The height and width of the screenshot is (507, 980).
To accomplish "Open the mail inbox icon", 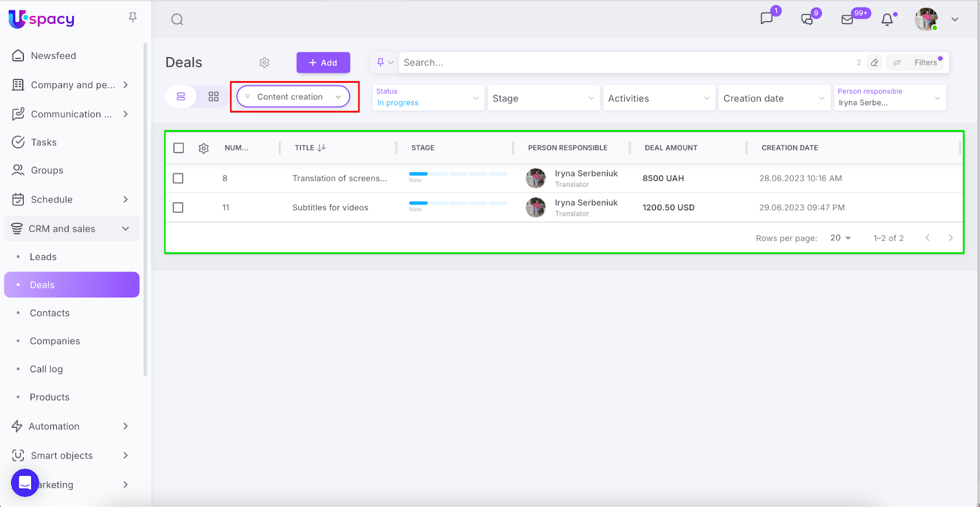I will point(847,20).
